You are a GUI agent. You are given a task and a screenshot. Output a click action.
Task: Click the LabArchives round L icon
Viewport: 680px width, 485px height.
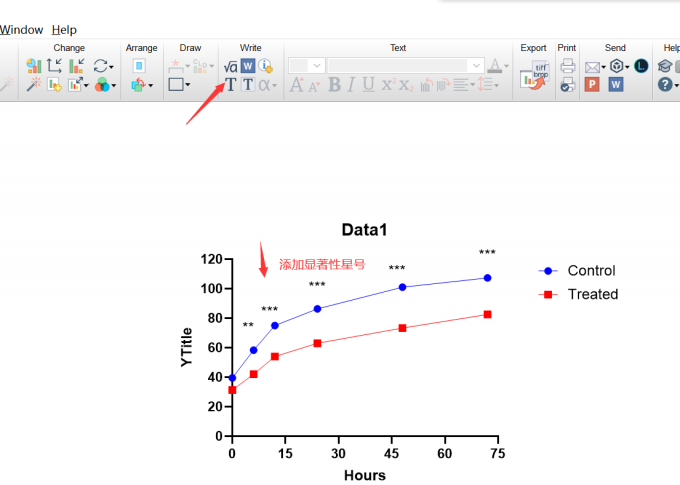click(x=641, y=66)
